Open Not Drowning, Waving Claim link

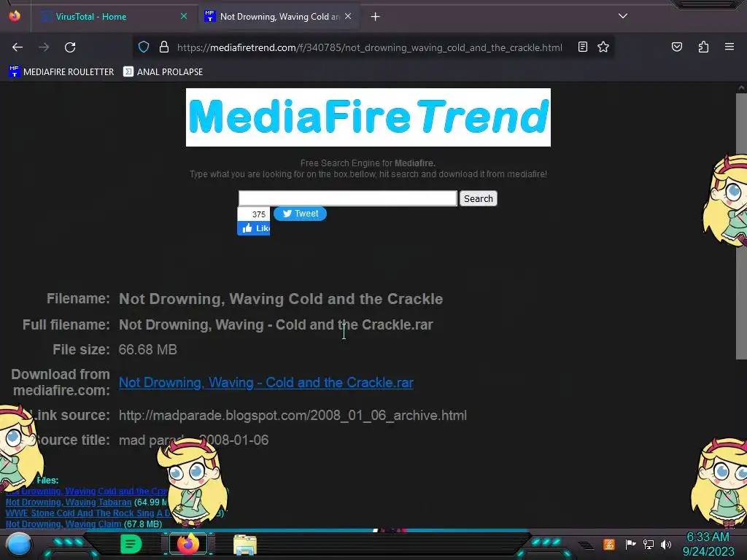click(63, 524)
